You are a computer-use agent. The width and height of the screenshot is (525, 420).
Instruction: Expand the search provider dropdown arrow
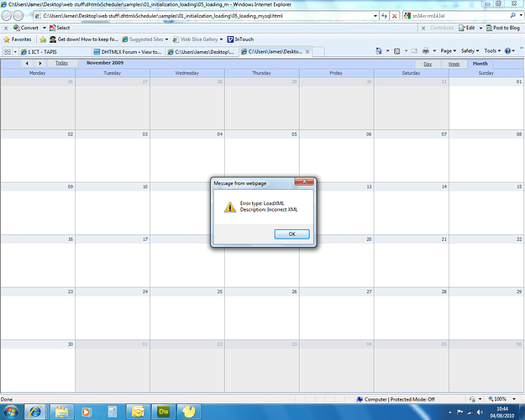tap(521, 15)
